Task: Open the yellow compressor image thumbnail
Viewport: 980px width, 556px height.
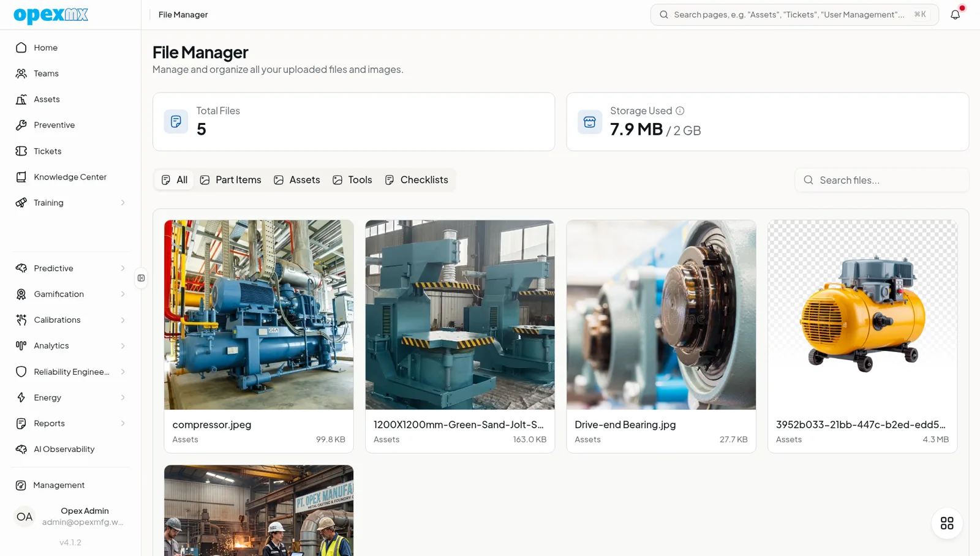Action: click(x=862, y=315)
